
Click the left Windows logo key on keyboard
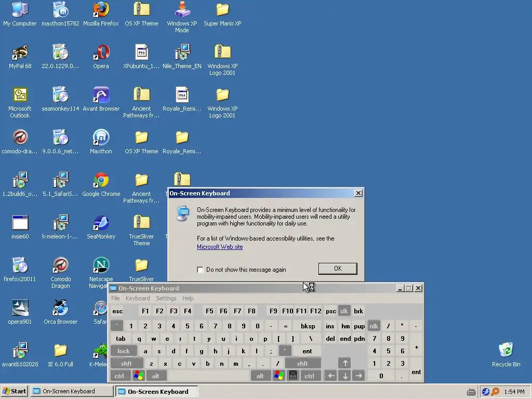click(138, 376)
